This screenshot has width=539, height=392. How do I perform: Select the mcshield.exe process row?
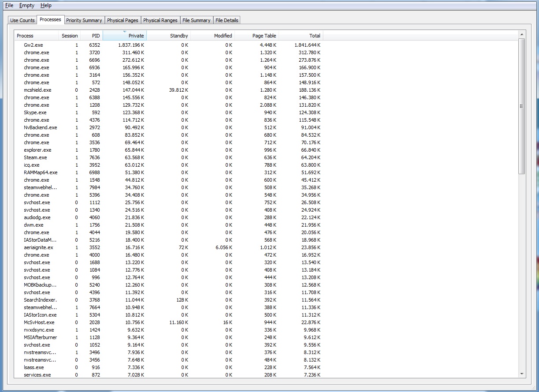[x=169, y=90]
